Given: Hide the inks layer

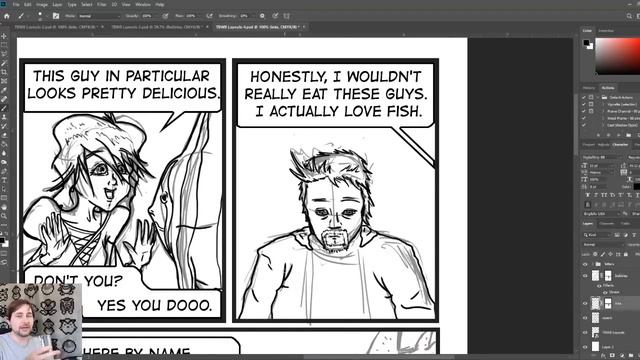Looking at the screenshot, I should [585, 304].
